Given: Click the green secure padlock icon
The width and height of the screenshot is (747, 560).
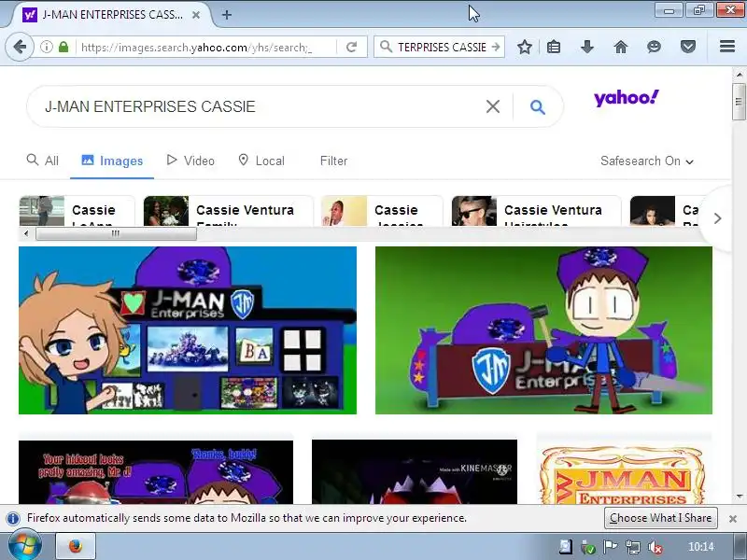Looking at the screenshot, I should 63,47.
